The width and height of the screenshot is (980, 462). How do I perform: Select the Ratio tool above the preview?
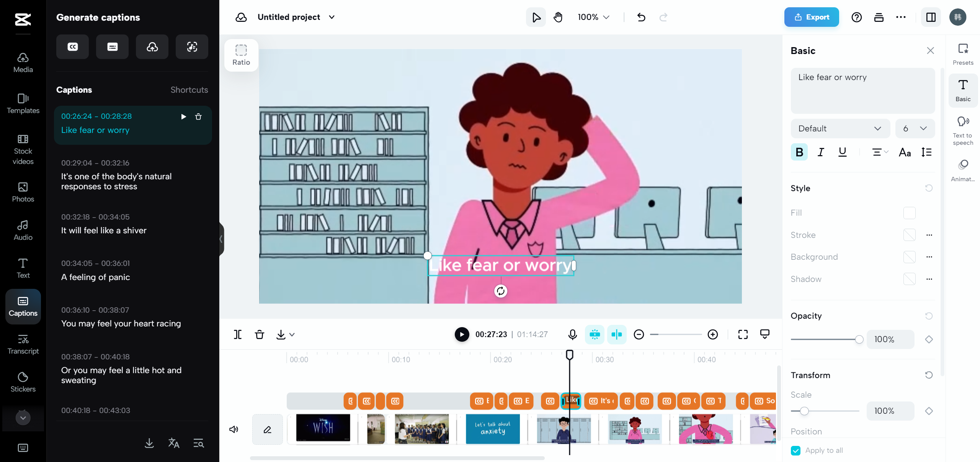pos(241,54)
